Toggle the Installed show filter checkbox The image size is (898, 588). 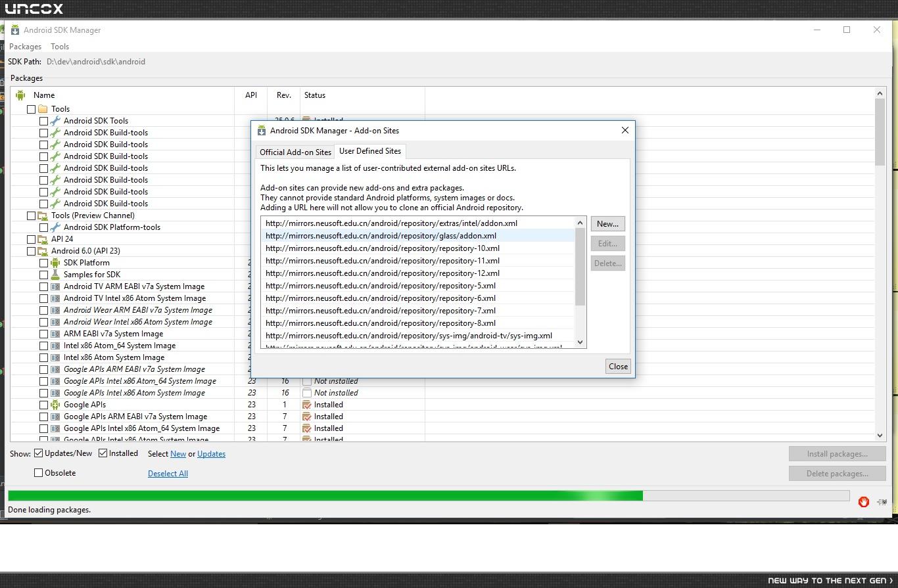(x=103, y=453)
